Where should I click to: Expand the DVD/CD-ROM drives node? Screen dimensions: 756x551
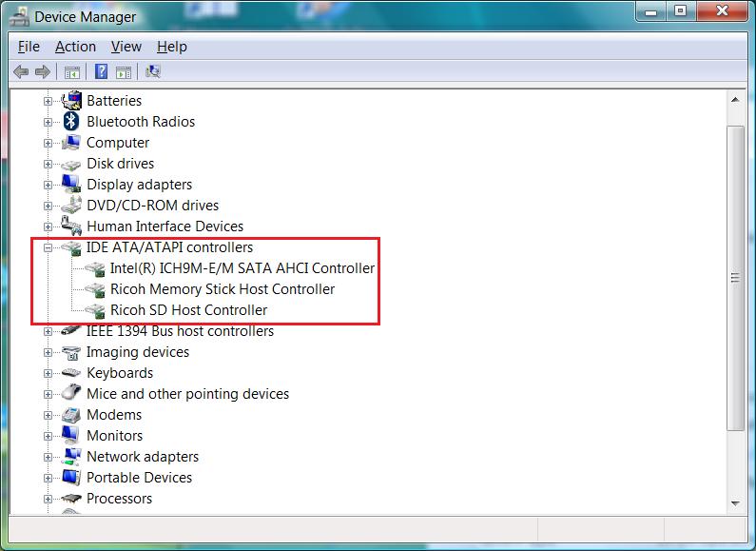(48, 206)
